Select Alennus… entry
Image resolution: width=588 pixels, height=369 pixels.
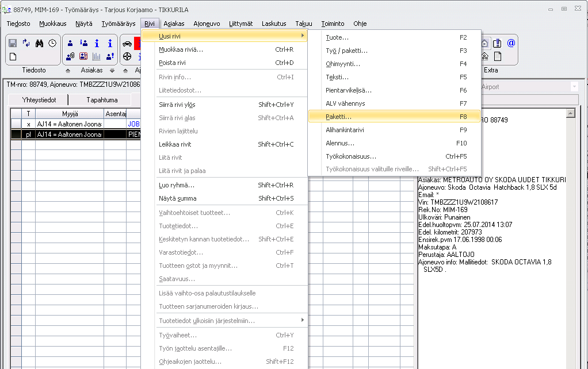click(x=394, y=143)
